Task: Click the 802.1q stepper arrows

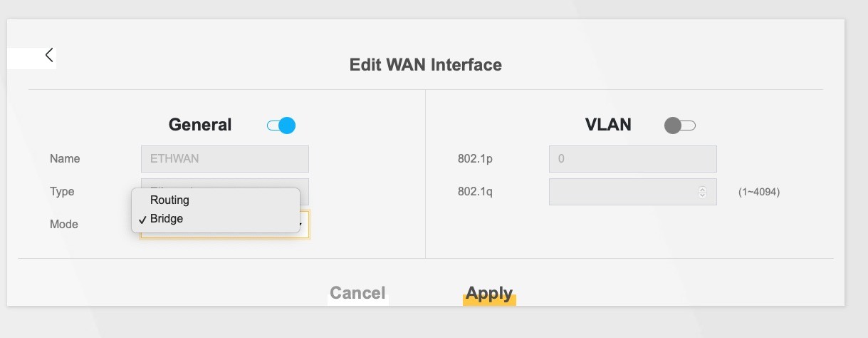Action: tap(703, 192)
